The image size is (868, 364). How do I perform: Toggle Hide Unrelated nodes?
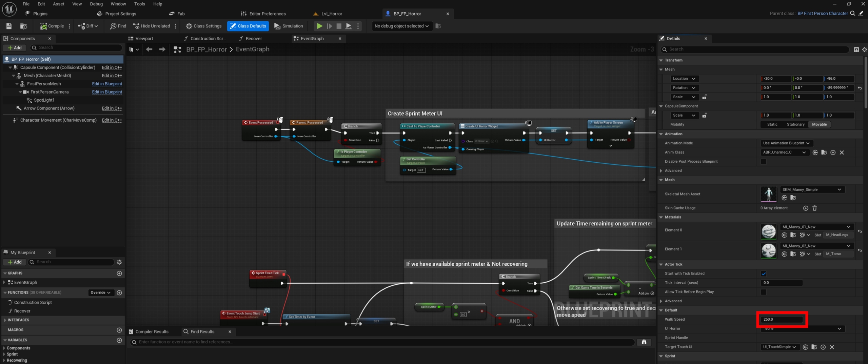pyautogui.click(x=152, y=26)
